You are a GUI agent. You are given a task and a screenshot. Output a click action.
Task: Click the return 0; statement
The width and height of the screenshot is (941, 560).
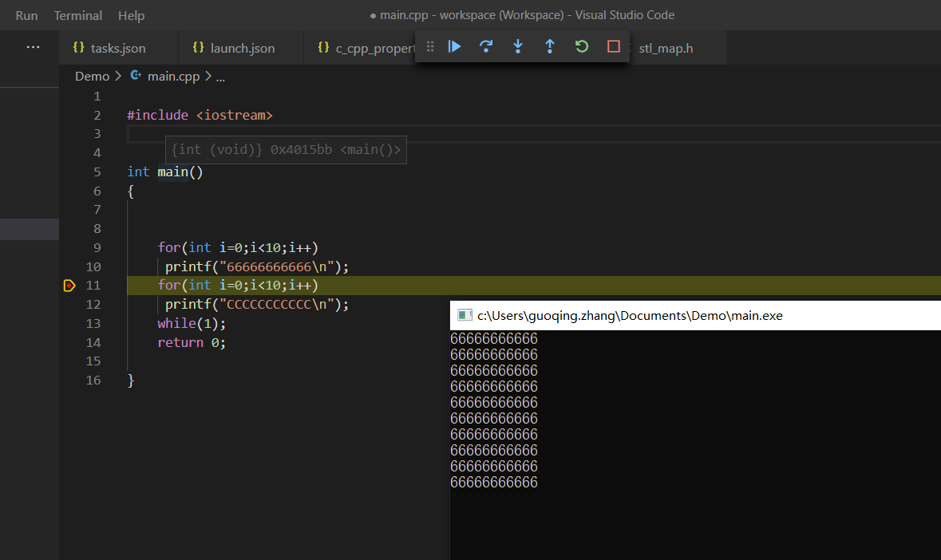tap(192, 343)
